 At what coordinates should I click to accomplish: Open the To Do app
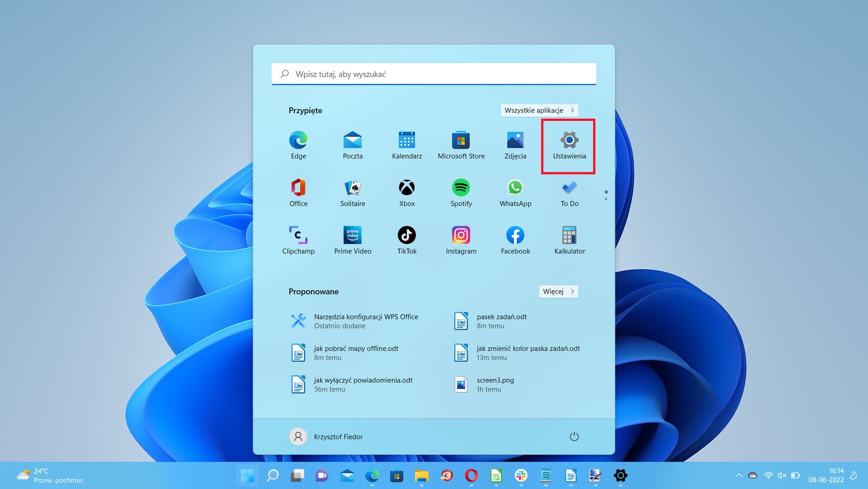pos(569,193)
